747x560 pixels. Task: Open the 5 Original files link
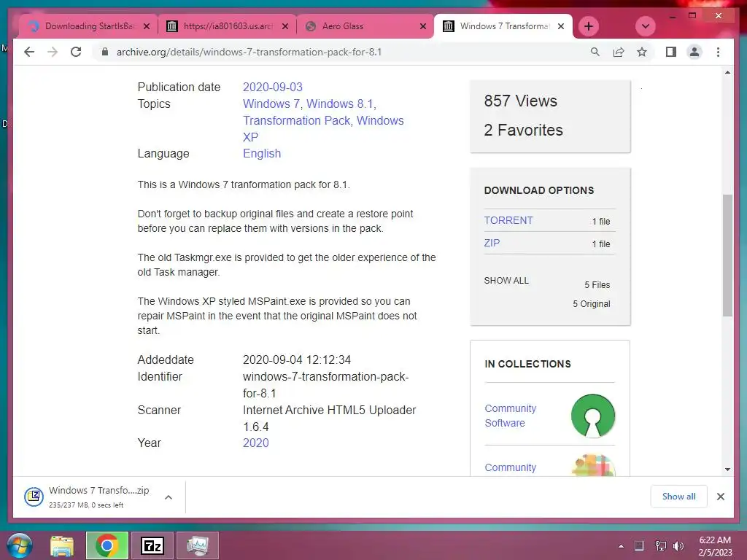(591, 304)
